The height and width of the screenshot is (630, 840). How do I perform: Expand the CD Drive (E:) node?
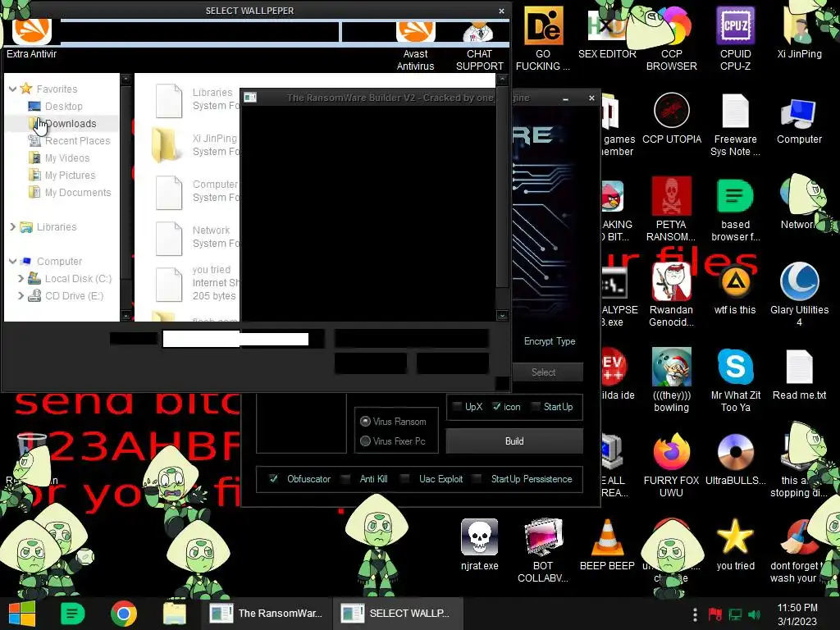point(21,295)
